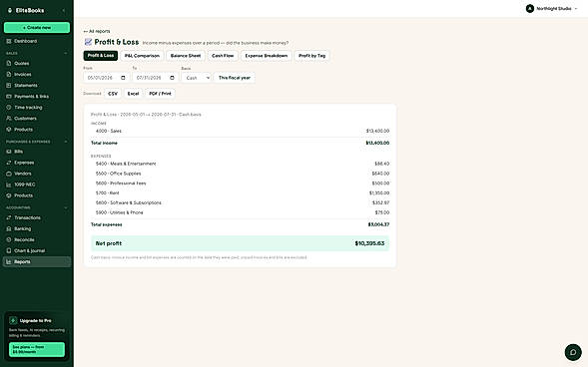Click 5800 · Software & Subscriptions row
Viewport: 588px width, 367px height.
(x=240, y=202)
